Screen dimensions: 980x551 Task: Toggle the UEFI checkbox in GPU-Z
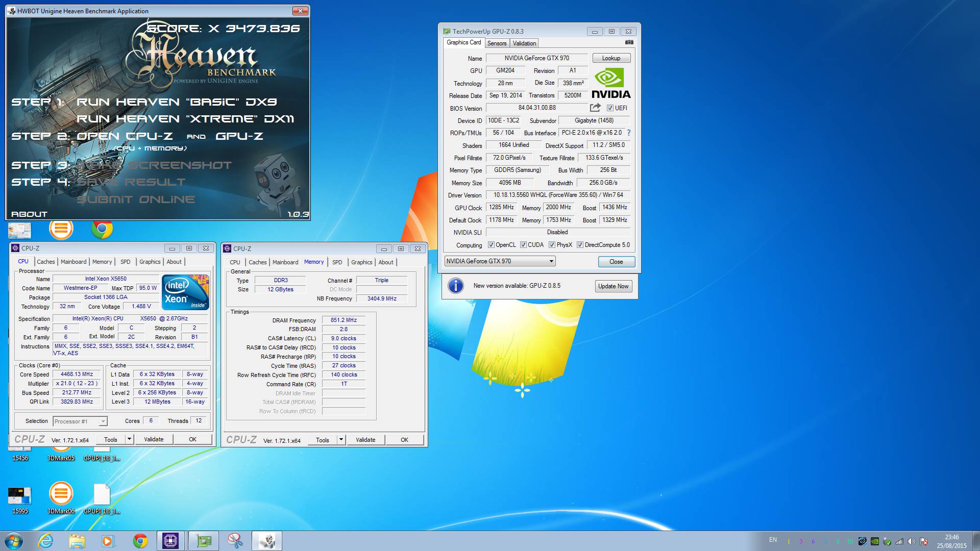610,108
